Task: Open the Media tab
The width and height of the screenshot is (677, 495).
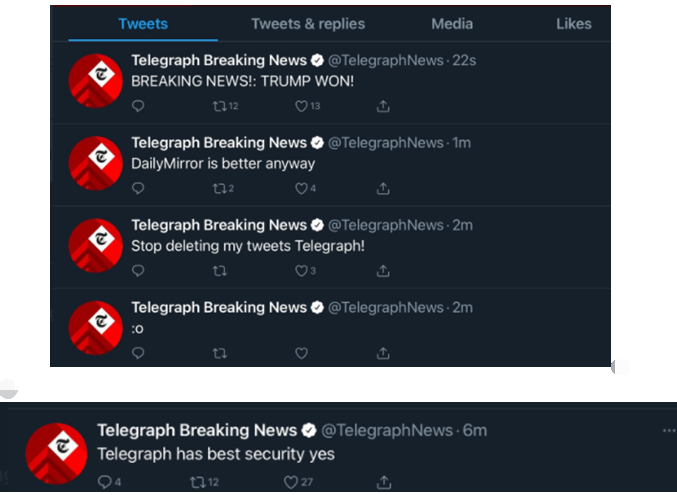Action: coord(452,24)
